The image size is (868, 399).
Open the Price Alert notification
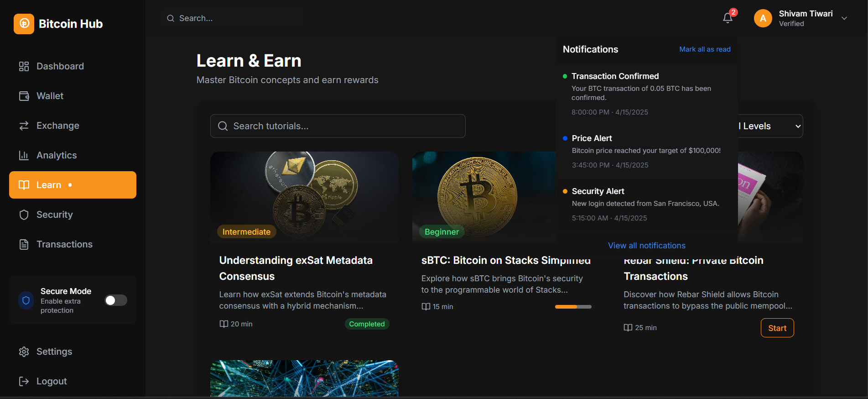646,151
